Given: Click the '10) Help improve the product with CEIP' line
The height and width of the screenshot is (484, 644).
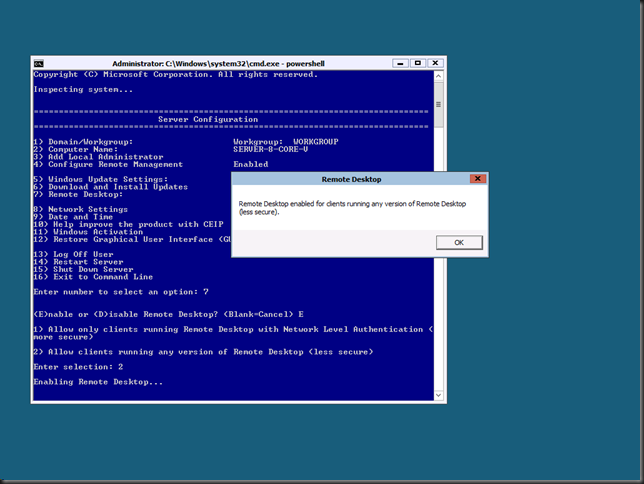Looking at the screenshot, I should 128,224.
